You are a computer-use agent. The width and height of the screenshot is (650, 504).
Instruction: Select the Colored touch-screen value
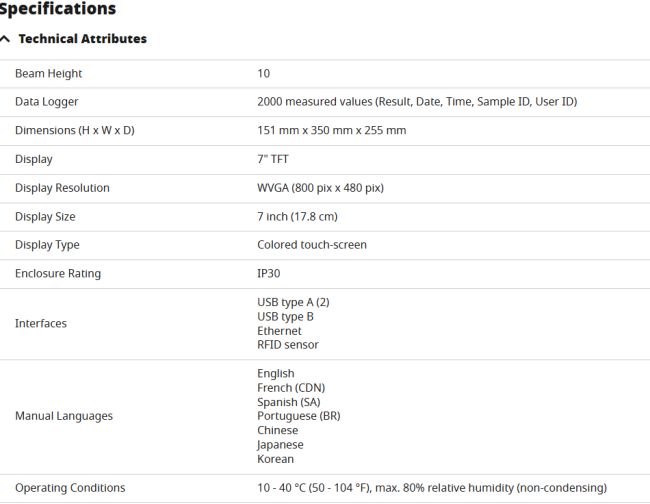(x=312, y=245)
